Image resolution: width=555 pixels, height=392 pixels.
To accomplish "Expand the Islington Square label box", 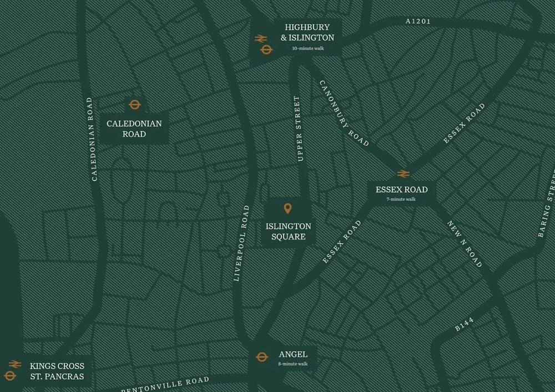I will point(289,231).
